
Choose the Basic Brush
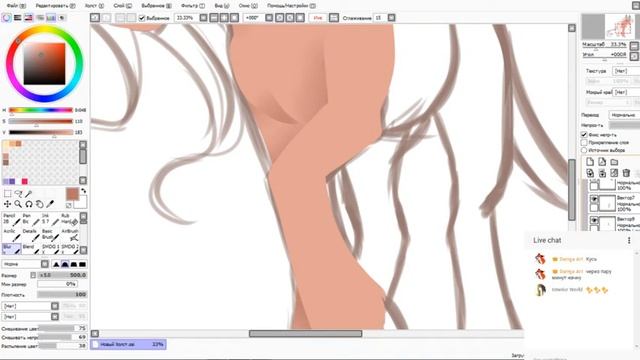(x=50, y=235)
